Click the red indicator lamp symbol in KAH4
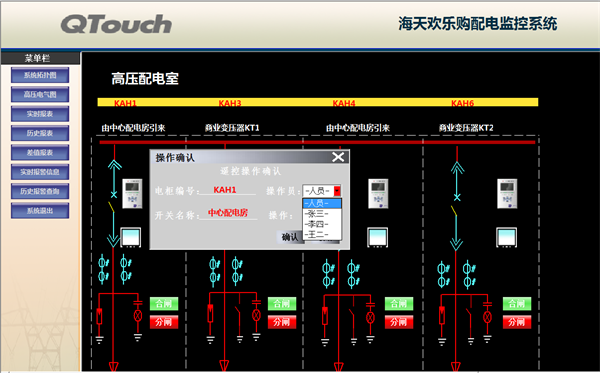This screenshot has width=600, height=373. [370, 317]
